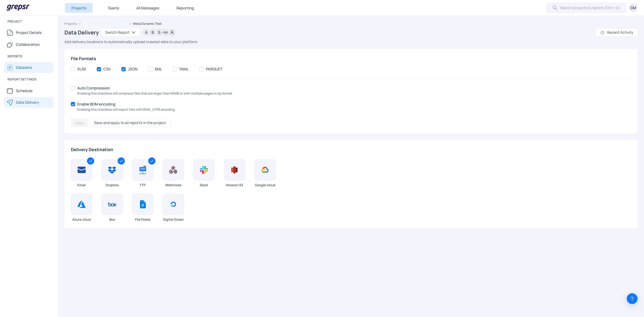Open the Dropbox delivery destination
The image size is (644, 317).
point(112,170)
